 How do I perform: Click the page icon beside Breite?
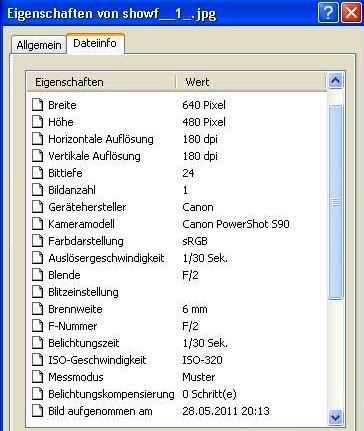pos(38,105)
